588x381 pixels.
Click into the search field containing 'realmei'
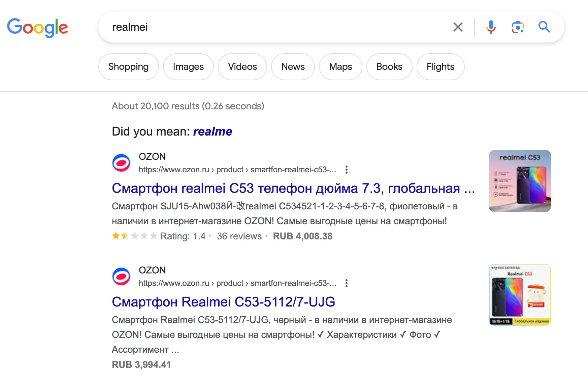pyautogui.click(x=269, y=27)
